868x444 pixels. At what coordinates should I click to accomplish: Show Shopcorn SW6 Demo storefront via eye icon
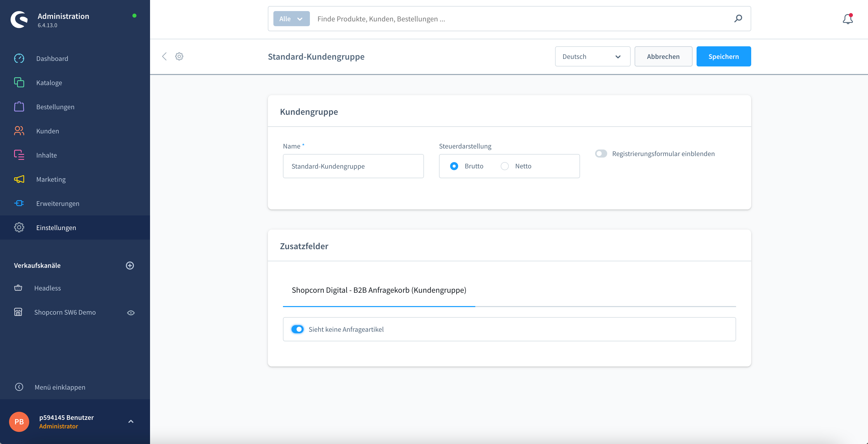point(131,313)
